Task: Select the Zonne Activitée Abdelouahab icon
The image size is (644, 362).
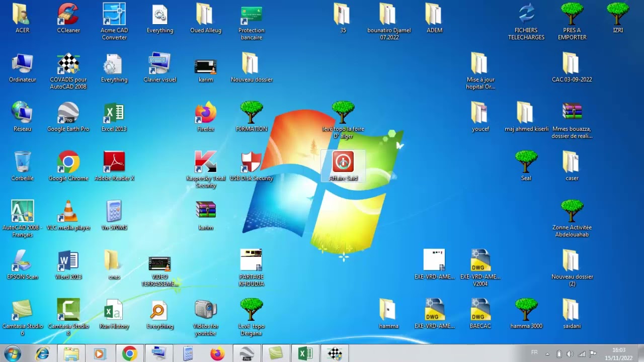Action: 572,219
